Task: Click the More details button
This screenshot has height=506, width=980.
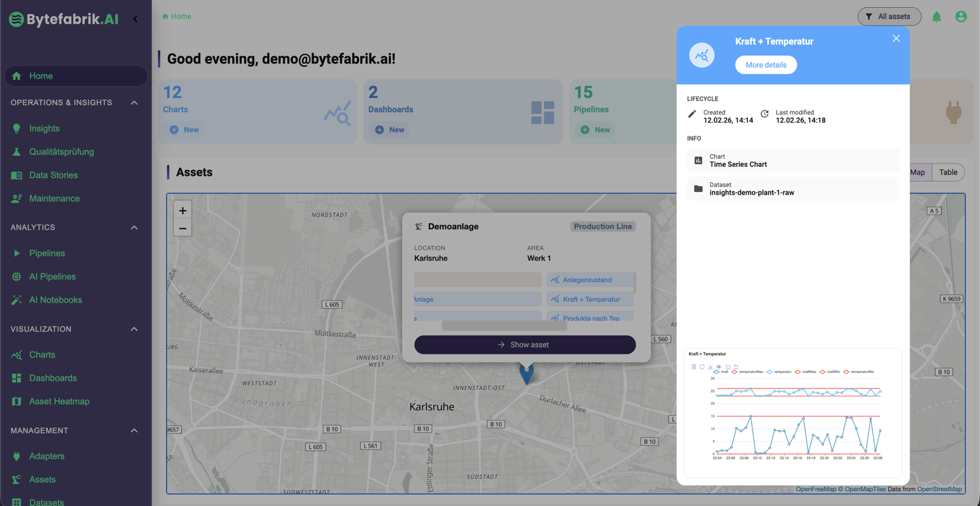Action: [765, 65]
